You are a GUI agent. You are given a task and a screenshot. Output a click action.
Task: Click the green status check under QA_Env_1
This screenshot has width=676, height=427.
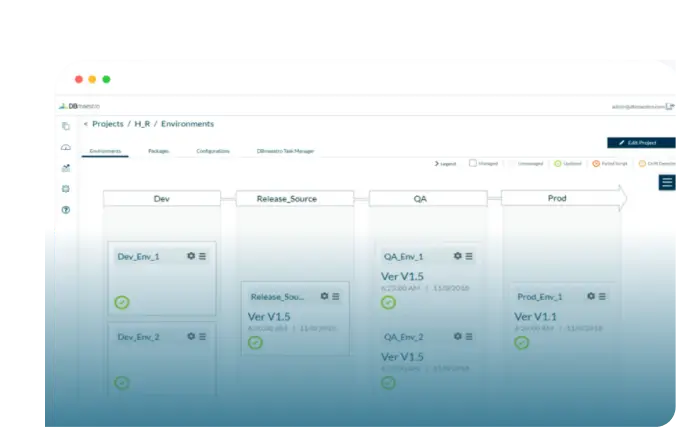388,302
